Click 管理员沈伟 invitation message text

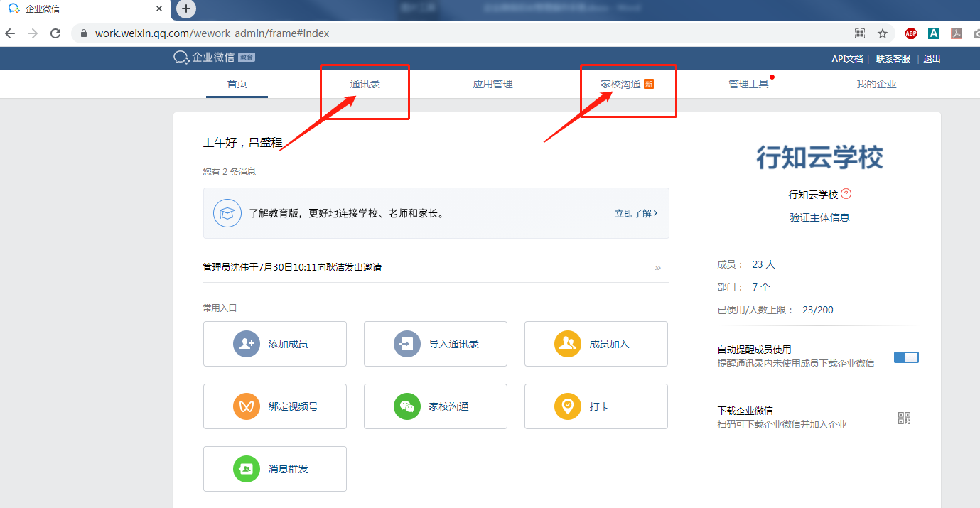pyautogui.click(x=292, y=267)
